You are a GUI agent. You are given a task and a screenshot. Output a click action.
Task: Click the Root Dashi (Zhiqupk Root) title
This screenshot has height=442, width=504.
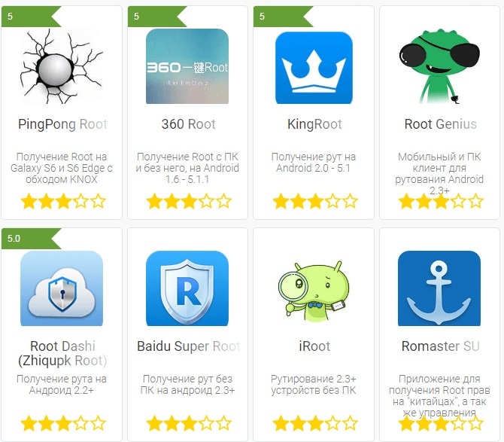62,353
